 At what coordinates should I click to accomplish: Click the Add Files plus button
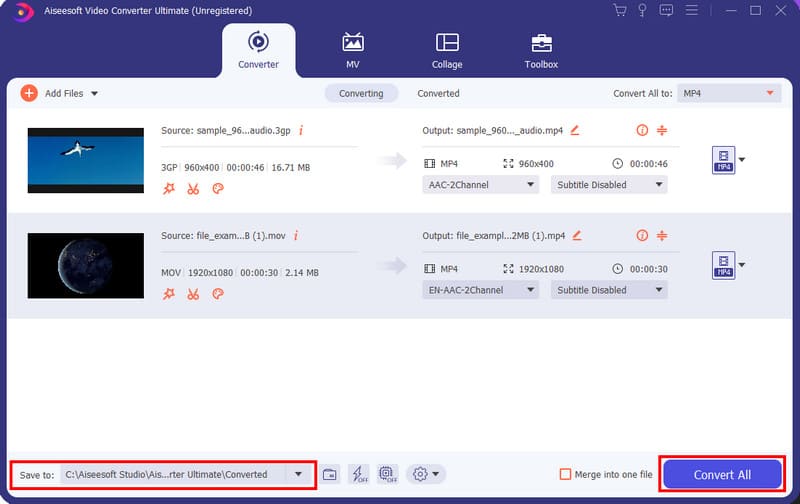click(x=29, y=93)
